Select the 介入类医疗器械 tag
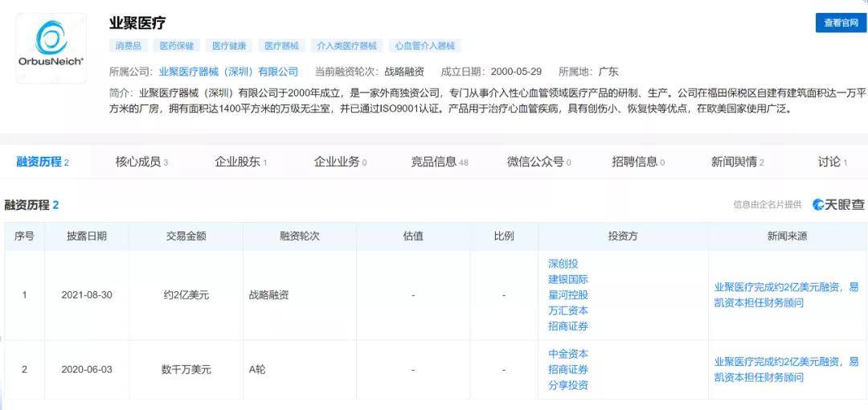This screenshot has width=868, height=410. (346, 46)
